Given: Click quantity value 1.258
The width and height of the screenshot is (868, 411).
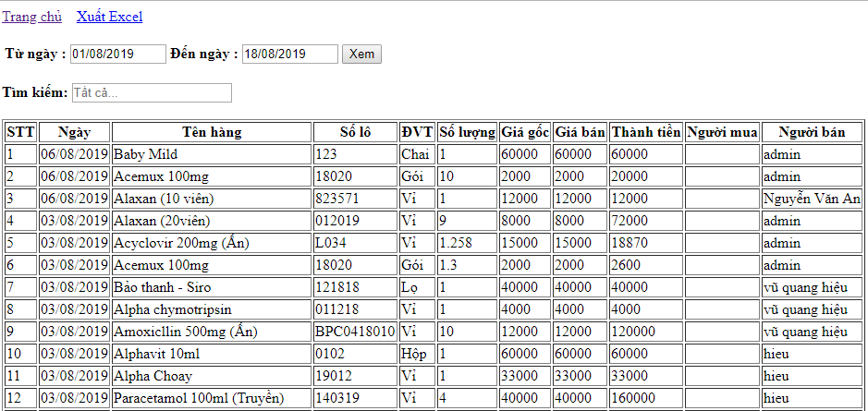Looking at the screenshot, I should pyautogui.click(x=467, y=243).
